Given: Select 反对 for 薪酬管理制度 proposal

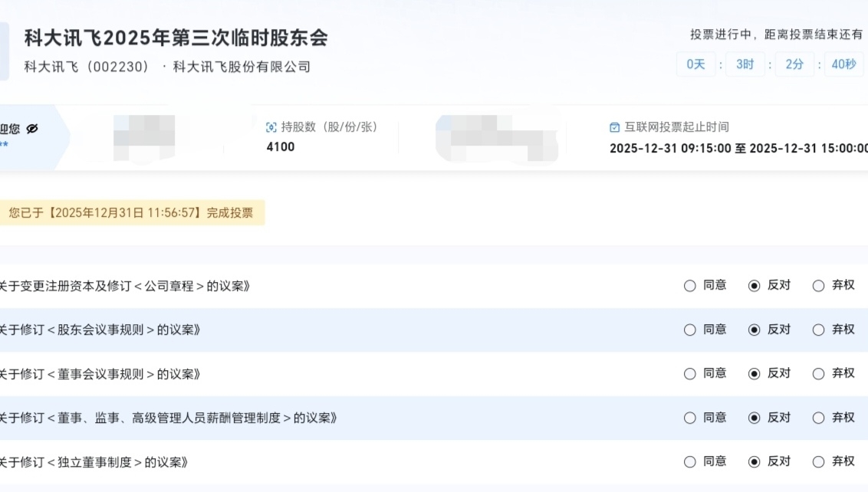Looking at the screenshot, I should point(754,418).
